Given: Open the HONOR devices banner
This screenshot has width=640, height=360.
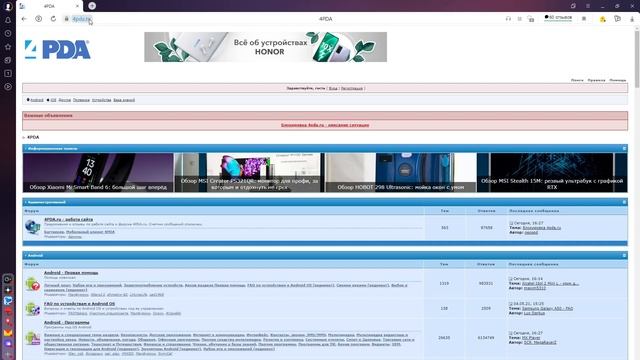Looking at the screenshot, I should [265, 47].
